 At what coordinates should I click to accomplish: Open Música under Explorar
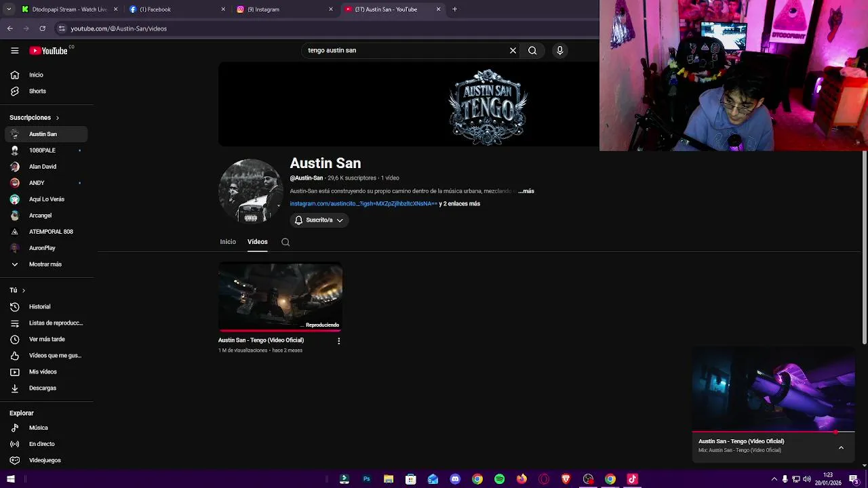[46, 428]
